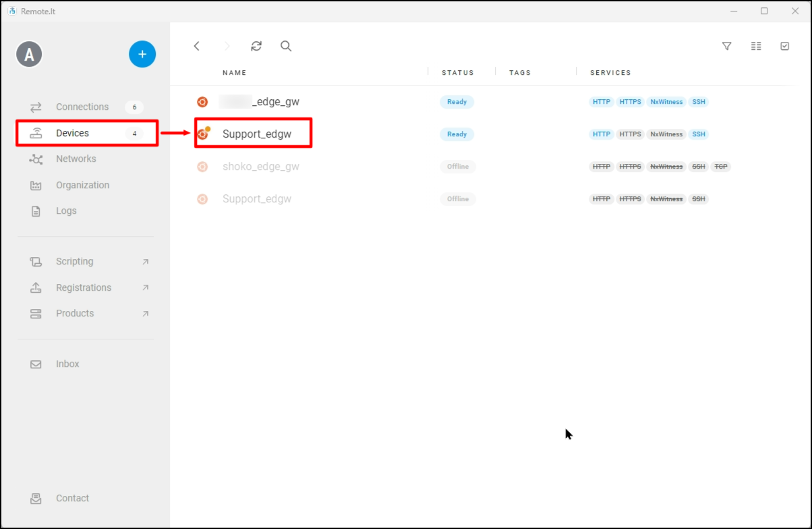Enable multi-select with the checkbox icon
This screenshot has height=529, width=812.
pyautogui.click(x=784, y=46)
